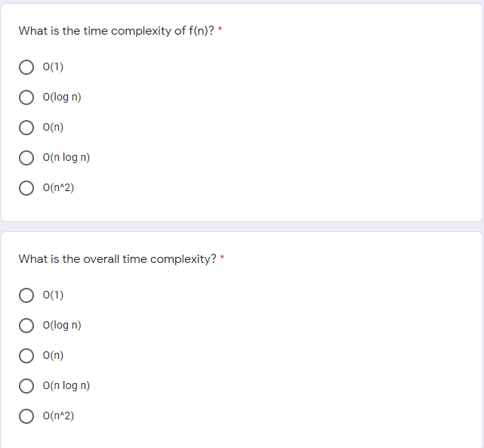Viewport: 484px width, 448px height.
Task: Click the 'What is the overall time complexity?' heading
Action: [x=118, y=259]
